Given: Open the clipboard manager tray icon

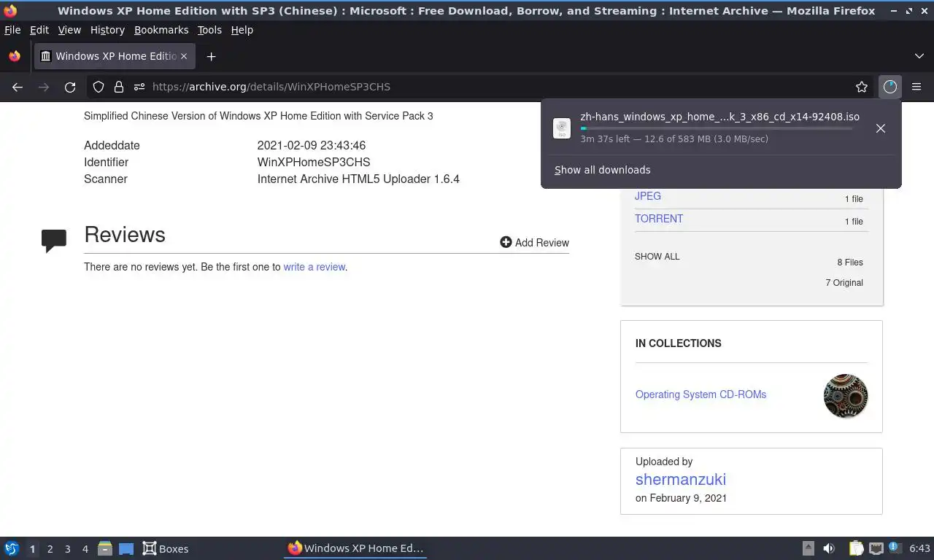Looking at the screenshot, I should coord(857,548).
